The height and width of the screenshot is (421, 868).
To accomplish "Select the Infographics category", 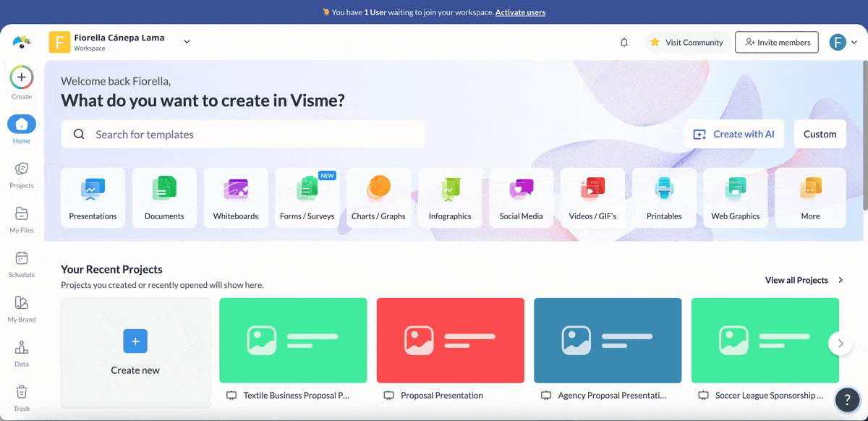I will 450,197.
